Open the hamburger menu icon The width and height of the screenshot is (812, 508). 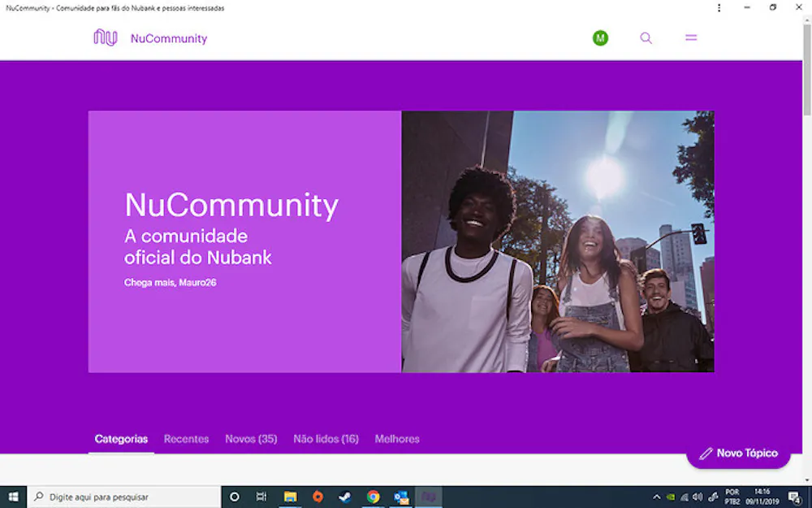[691, 38]
